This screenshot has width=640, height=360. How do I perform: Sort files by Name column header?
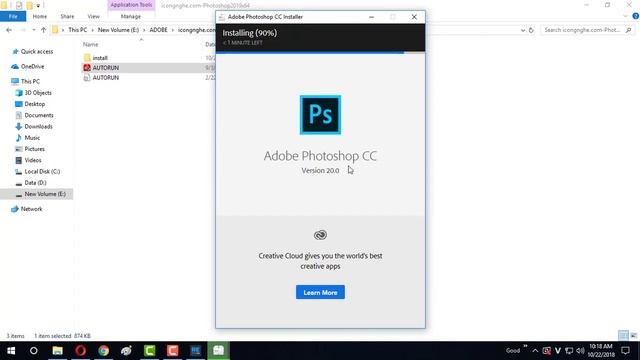91,44
